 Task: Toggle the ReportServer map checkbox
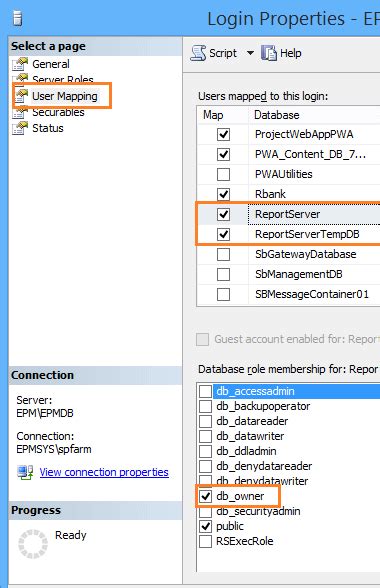(224, 214)
